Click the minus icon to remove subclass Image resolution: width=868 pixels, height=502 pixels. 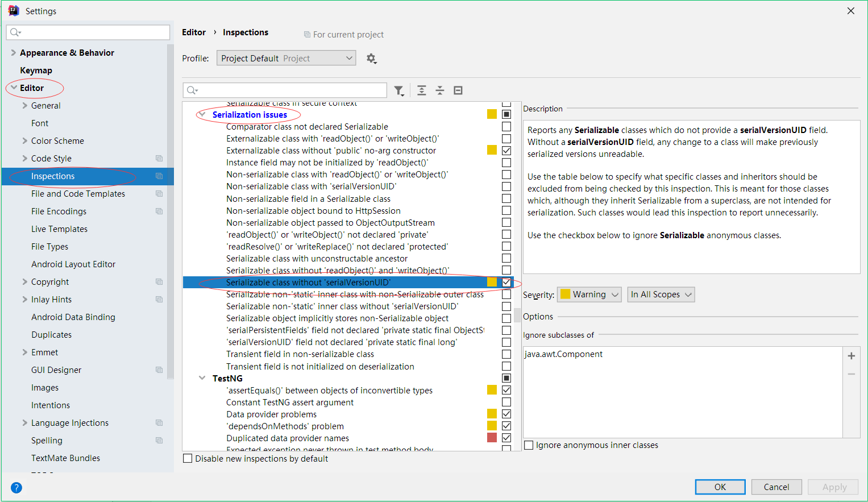pyautogui.click(x=852, y=374)
